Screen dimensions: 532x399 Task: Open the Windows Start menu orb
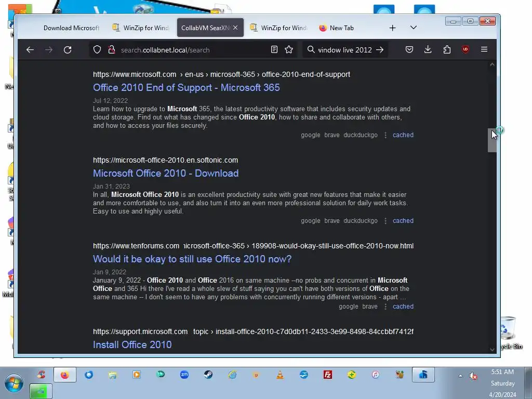tap(14, 383)
